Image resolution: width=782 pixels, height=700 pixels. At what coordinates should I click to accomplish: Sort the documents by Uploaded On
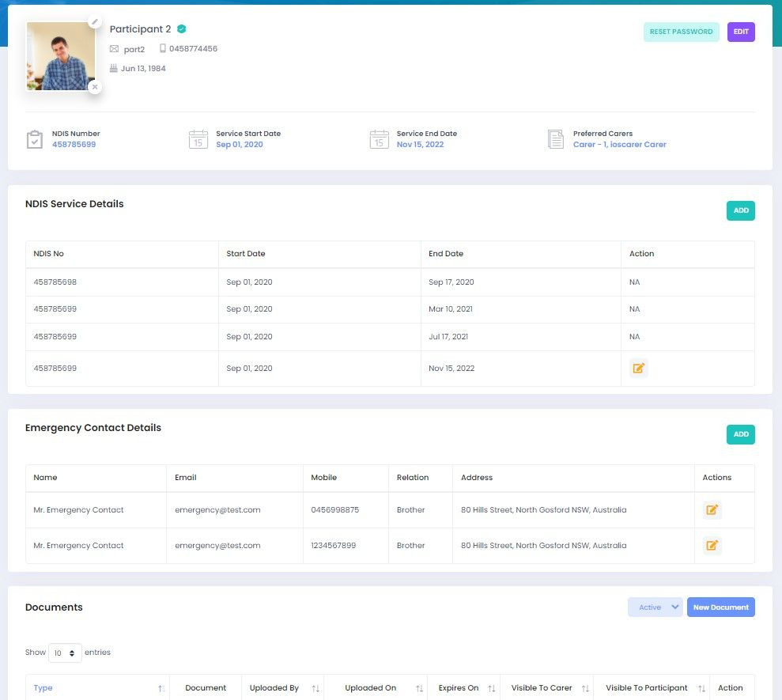click(x=376, y=688)
